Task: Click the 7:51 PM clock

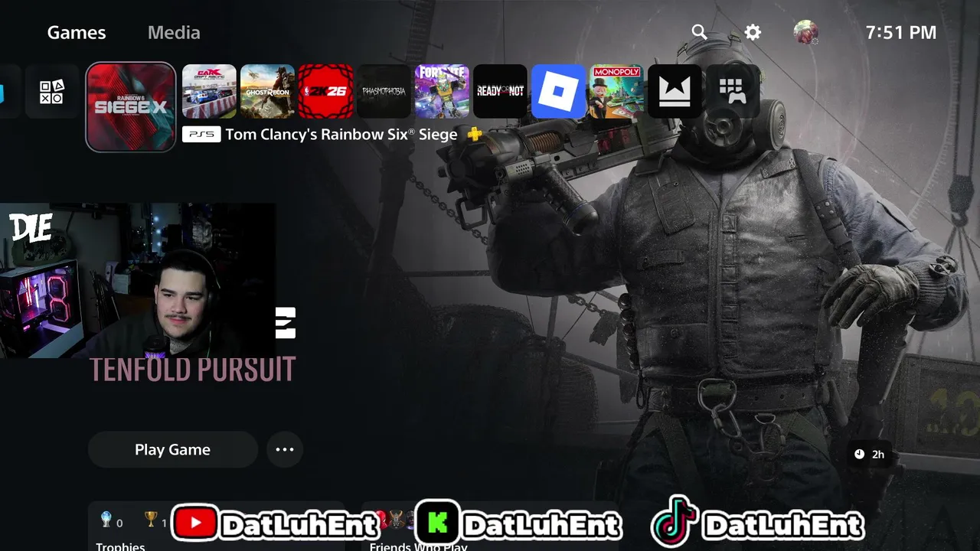Action: coord(900,32)
